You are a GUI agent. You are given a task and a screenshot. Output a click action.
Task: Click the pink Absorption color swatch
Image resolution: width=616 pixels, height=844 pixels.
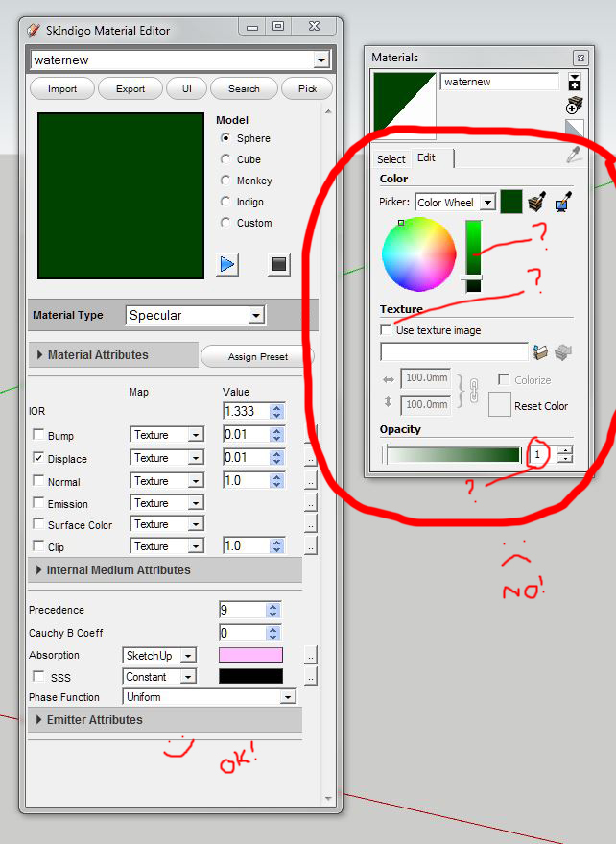click(x=250, y=655)
